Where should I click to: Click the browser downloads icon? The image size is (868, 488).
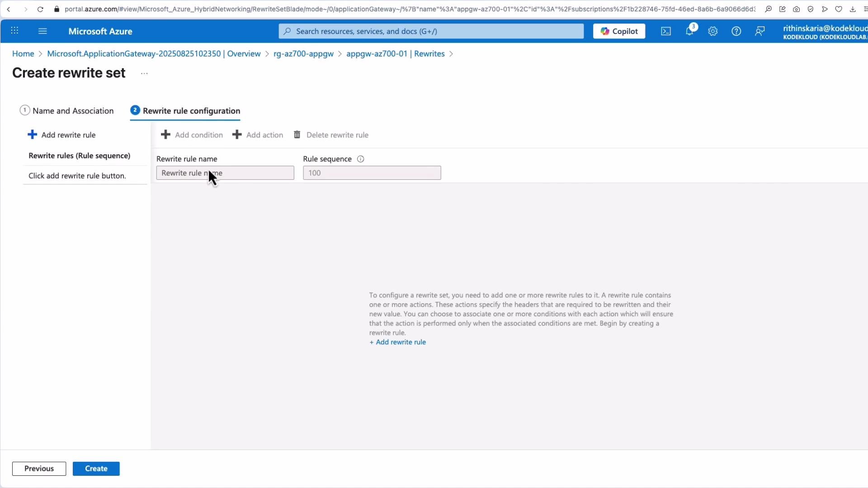[x=853, y=9]
